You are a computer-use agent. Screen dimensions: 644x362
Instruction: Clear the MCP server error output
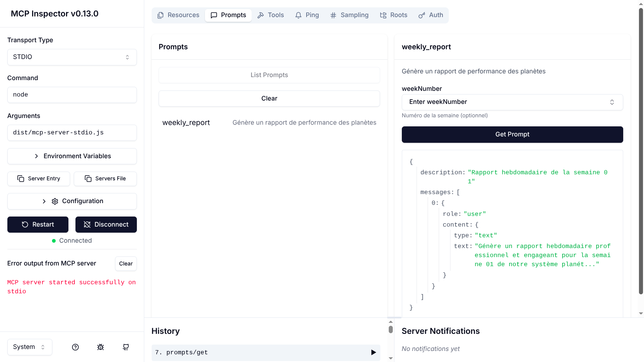126,264
